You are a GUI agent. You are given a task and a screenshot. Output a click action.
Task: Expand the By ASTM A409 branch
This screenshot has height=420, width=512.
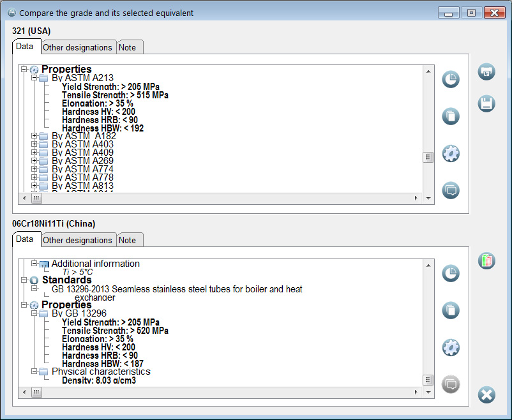tap(34, 152)
